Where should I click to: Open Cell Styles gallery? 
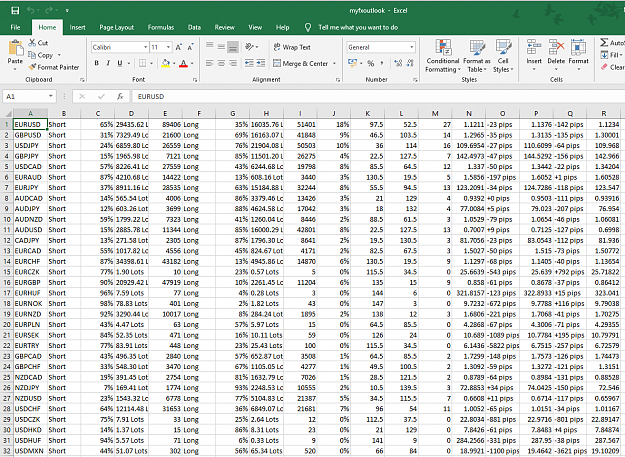503,56
